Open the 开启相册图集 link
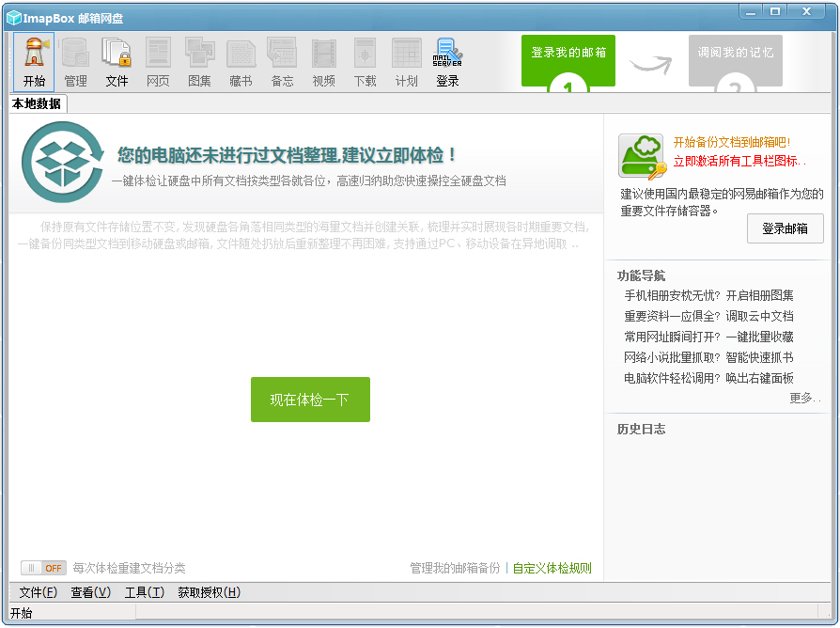This screenshot has width=840, height=628. point(759,295)
